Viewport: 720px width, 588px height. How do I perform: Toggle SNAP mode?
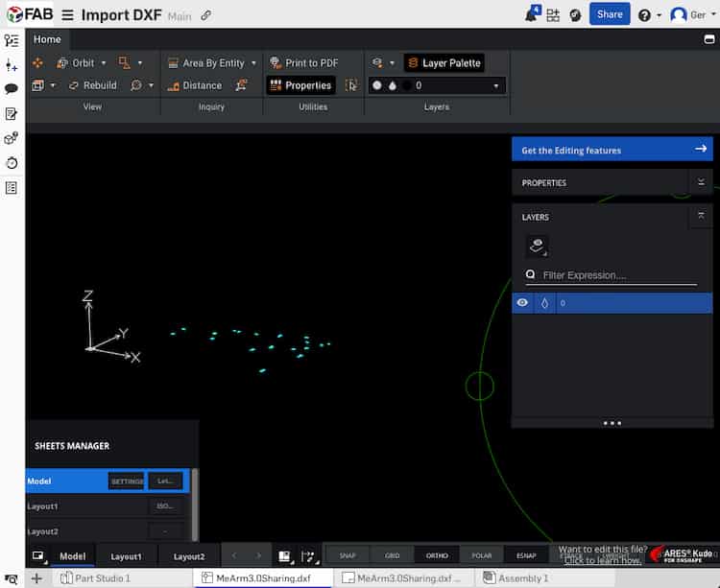pyautogui.click(x=348, y=555)
